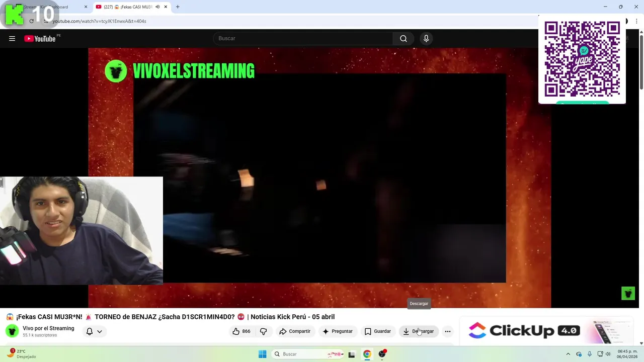Like the video with thumbs up
This screenshot has height=362, width=644.
(x=241, y=331)
